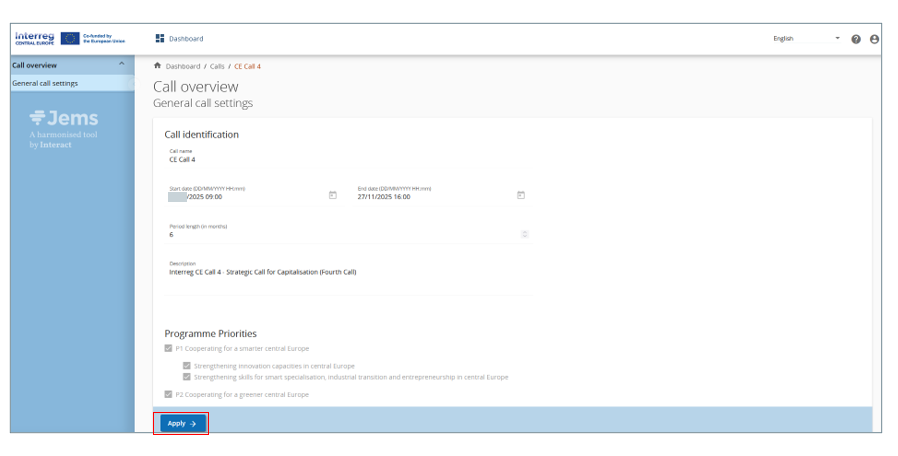
Task: Go to Calls breadcrumb link
Action: click(217, 66)
